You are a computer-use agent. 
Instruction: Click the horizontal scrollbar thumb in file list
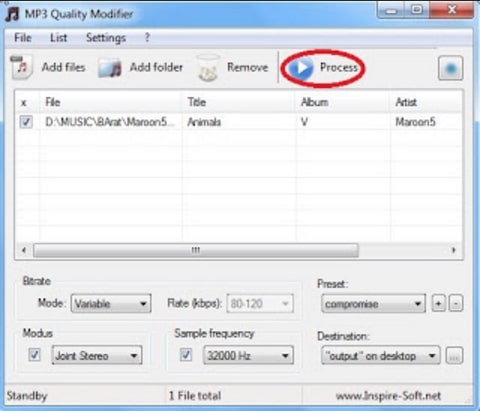(x=196, y=250)
